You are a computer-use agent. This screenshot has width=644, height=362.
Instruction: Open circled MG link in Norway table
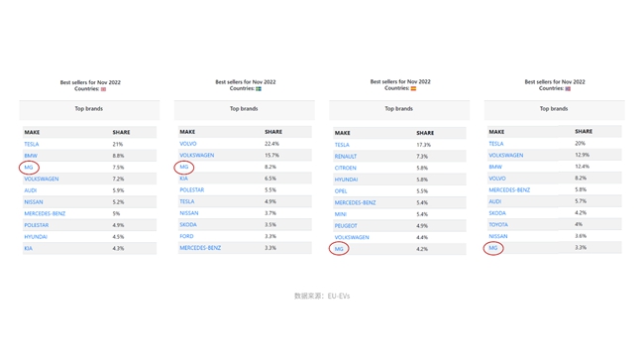tap(493, 248)
